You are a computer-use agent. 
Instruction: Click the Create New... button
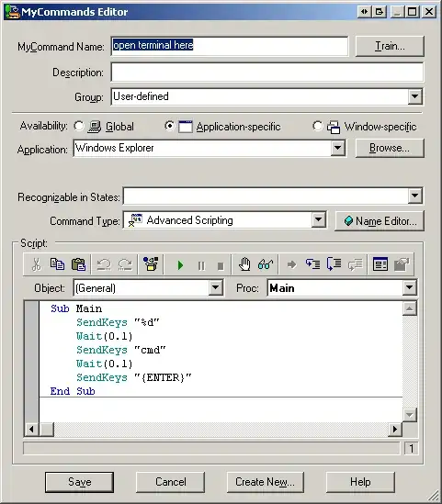[265, 482]
